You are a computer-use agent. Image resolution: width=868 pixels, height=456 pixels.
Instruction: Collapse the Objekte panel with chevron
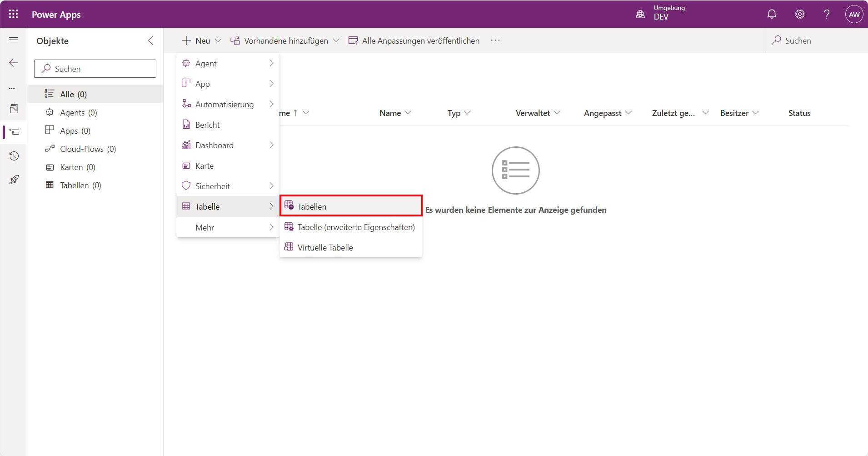150,40
